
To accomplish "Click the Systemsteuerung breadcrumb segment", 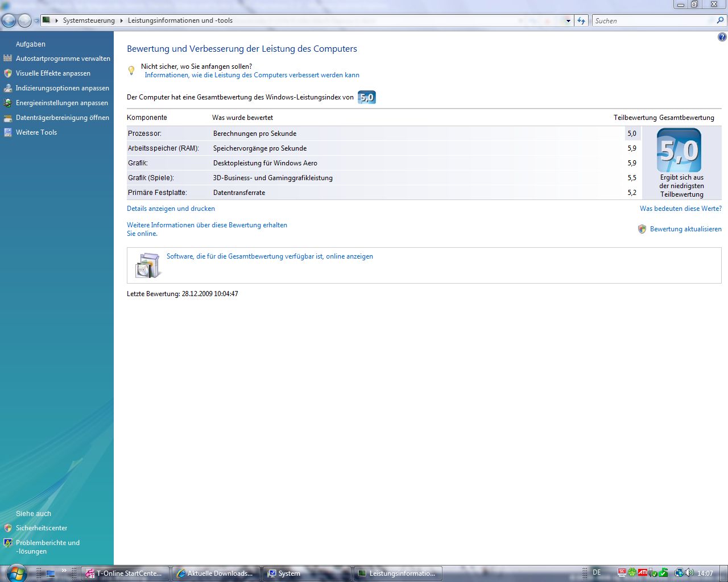I will (x=89, y=20).
